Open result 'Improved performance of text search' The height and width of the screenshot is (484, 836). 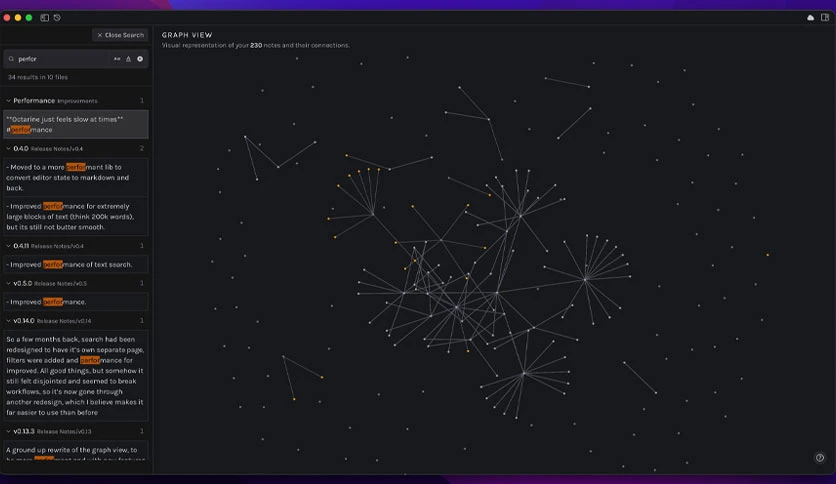pyautogui.click(x=76, y=264)
